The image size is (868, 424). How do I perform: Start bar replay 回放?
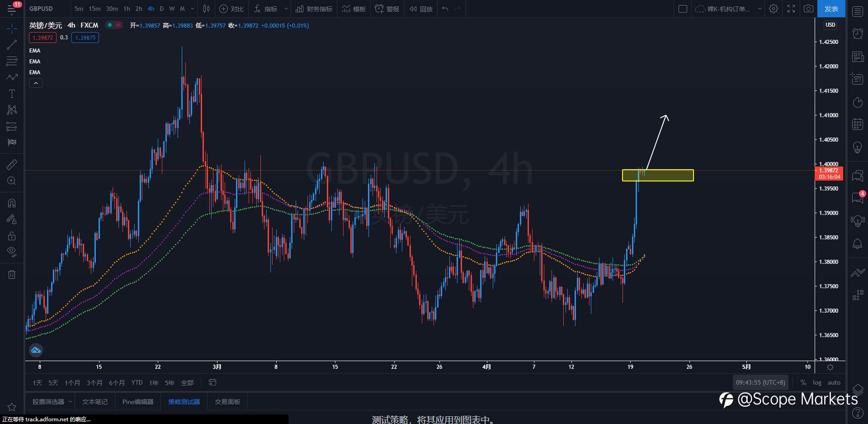tap(421, 9)
